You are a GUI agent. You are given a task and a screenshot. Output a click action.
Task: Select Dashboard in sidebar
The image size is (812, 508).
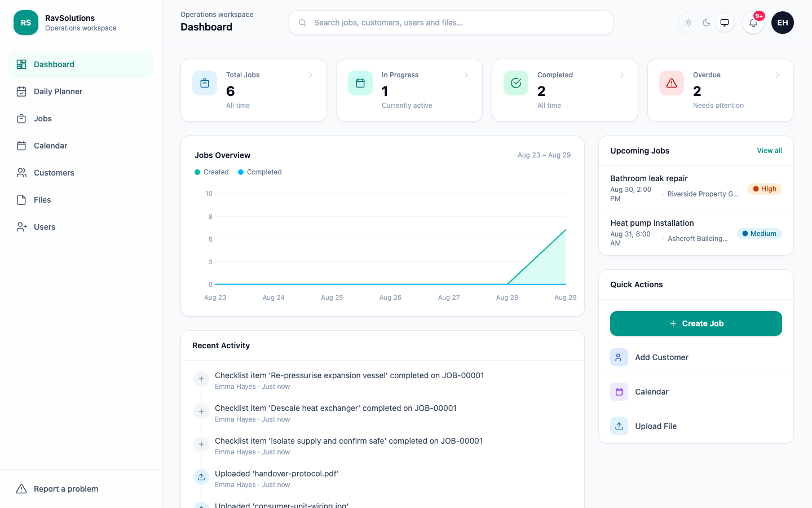pos(81,64)
